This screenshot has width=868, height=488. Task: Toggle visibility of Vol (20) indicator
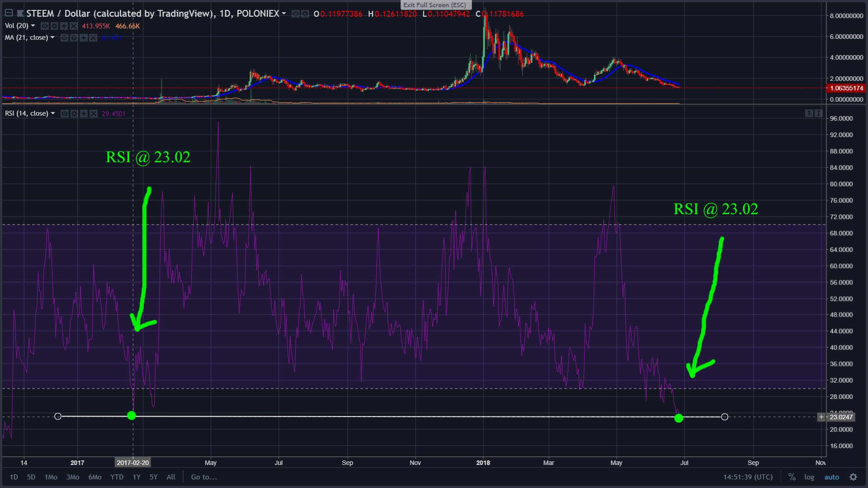45,26
